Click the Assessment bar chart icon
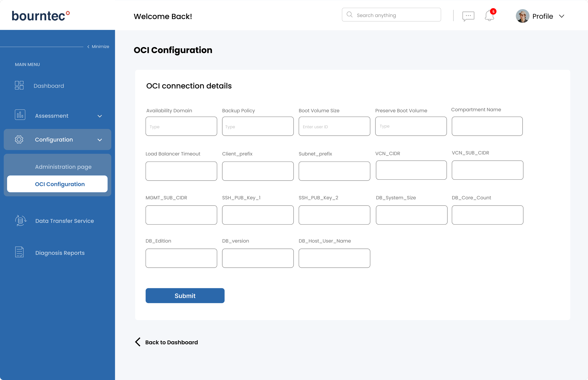Screen dimensions: 588x380 pos(20,115)
